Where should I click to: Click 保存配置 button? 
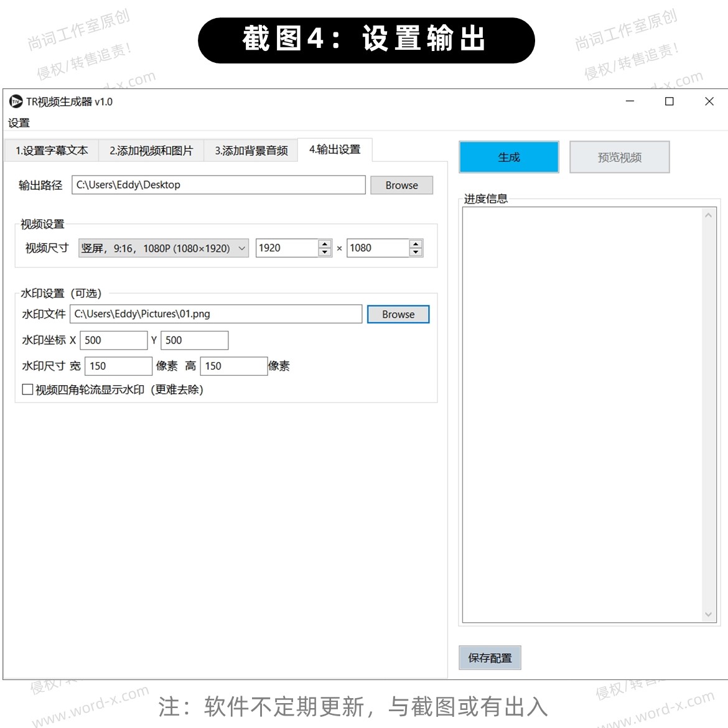tap(490, 658)
